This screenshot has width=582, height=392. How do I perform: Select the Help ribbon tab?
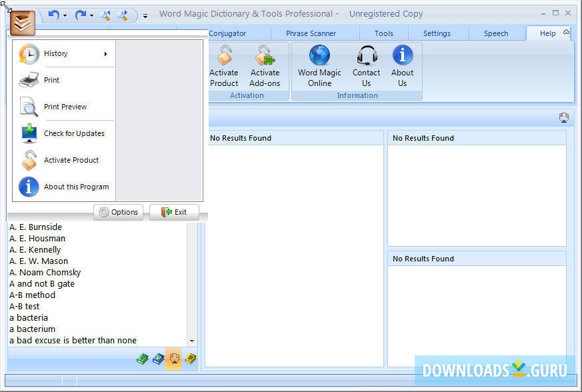[547, 33]
